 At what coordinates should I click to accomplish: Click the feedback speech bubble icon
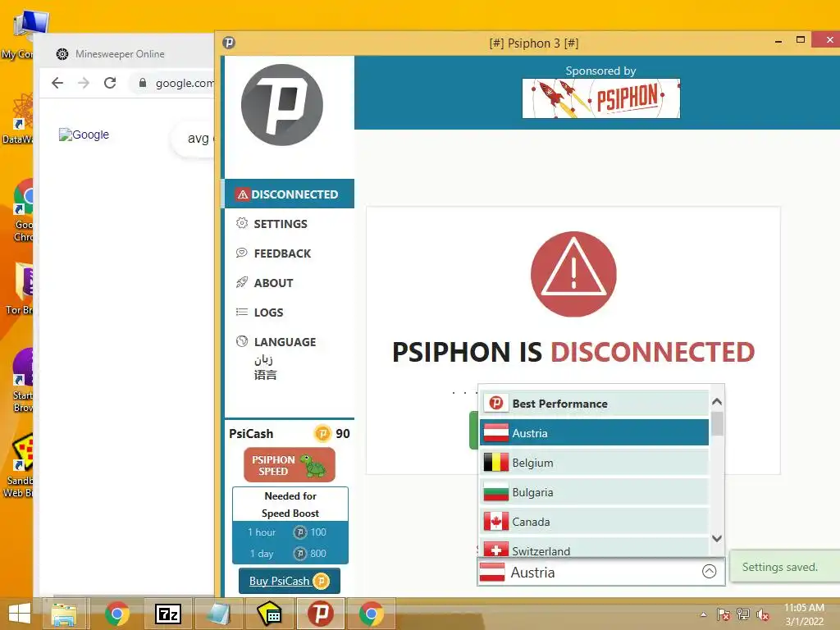pyautogui.click(x=242, y=253)
